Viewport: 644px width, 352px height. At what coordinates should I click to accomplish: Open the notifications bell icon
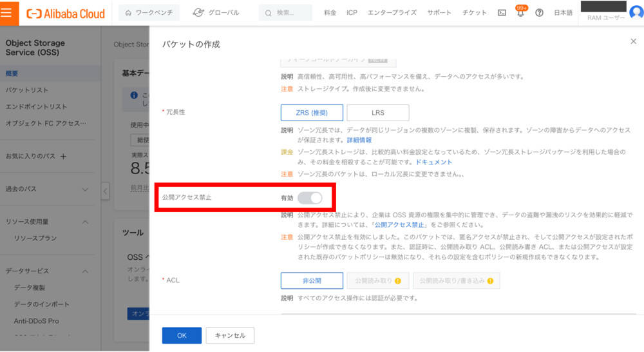point(520,13)
